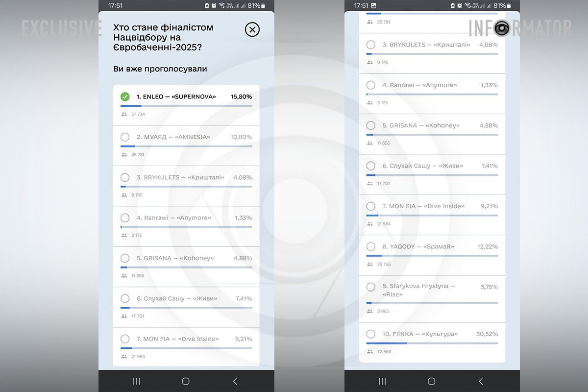Tap the poll title about Євробаченні-2025

tap(163, 37)
